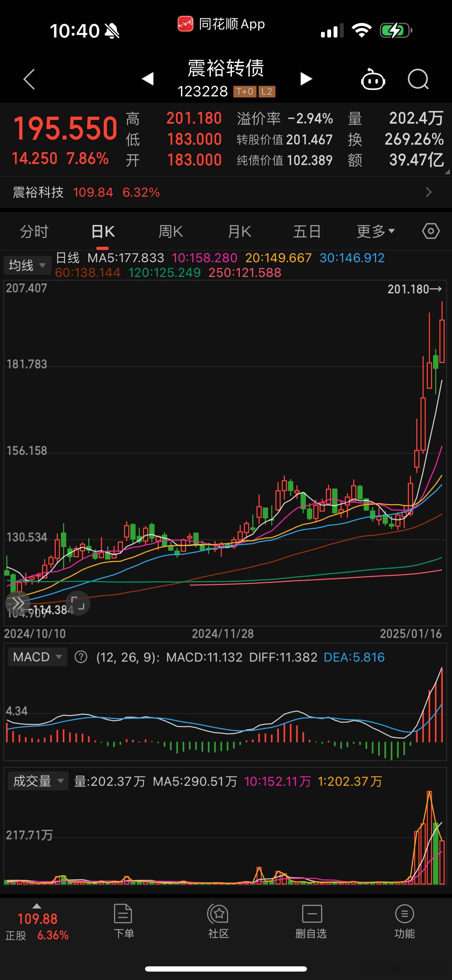
Task: Open the MACD indicator dropdown
Action: [37, 657]
